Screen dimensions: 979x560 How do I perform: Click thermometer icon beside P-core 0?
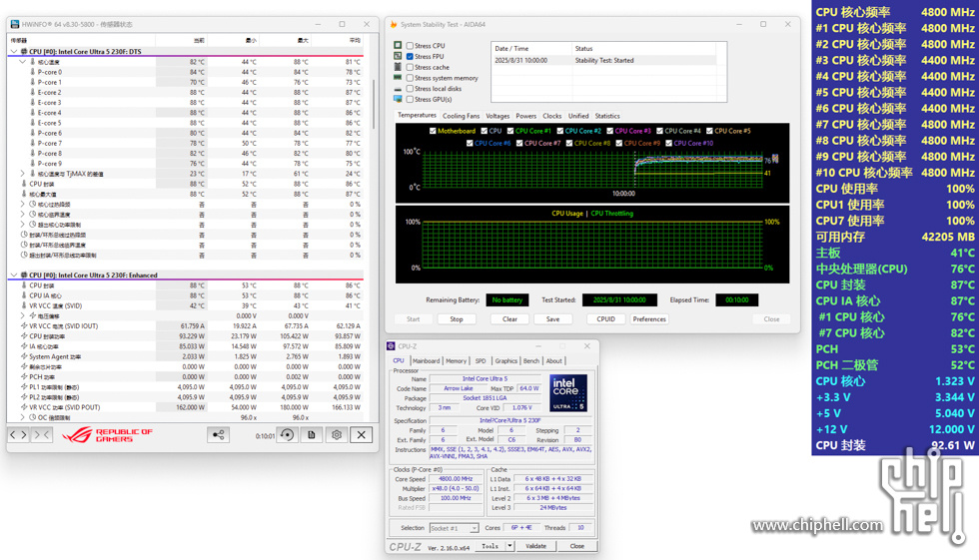tap(32, 72)
